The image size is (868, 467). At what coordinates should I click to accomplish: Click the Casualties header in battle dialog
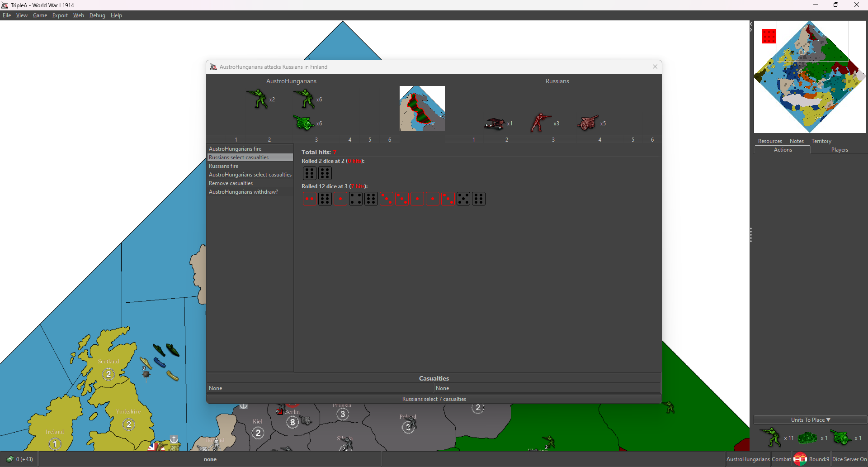434,378
